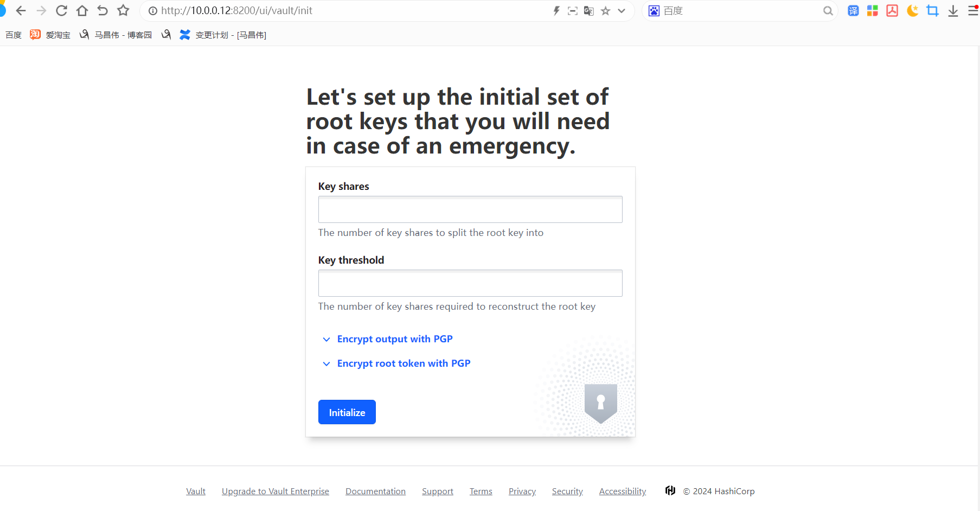Open the Documentation footer link
Image resolution: width=980 pixels, height=511 pixels.
(x=375, y=491)
